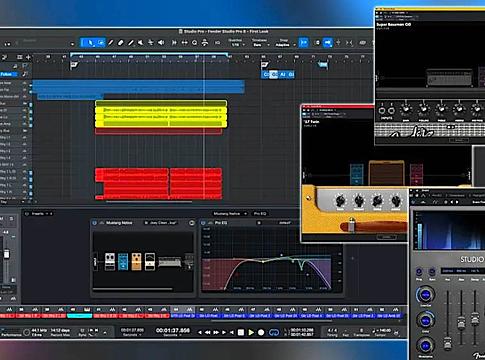The height and width of the screenshot is (360, 485).
Task: Click the channel volume fader in the mixer strip
Action: tap(7, 255)
